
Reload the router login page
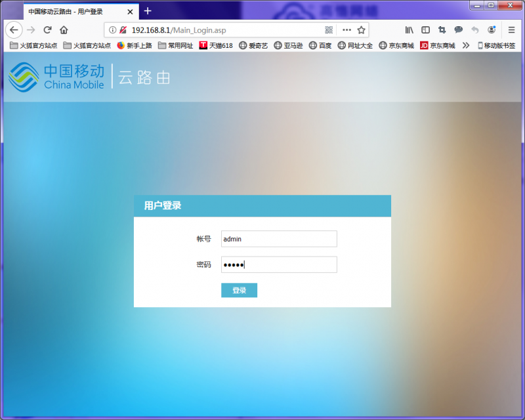coord(47,30)
